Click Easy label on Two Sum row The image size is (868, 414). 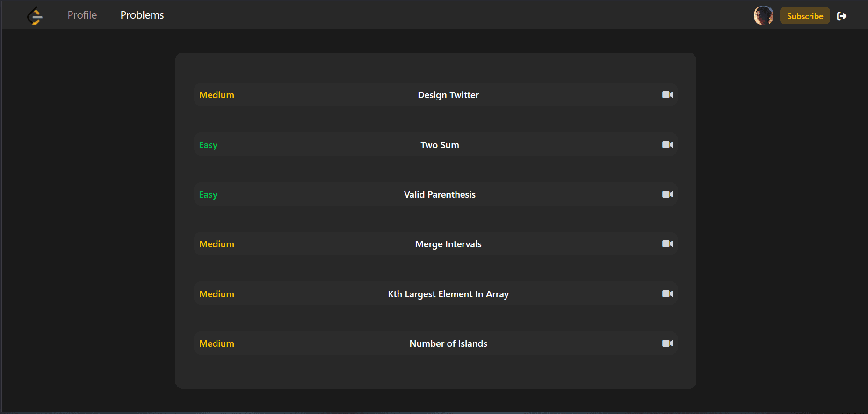pos(208,145)
